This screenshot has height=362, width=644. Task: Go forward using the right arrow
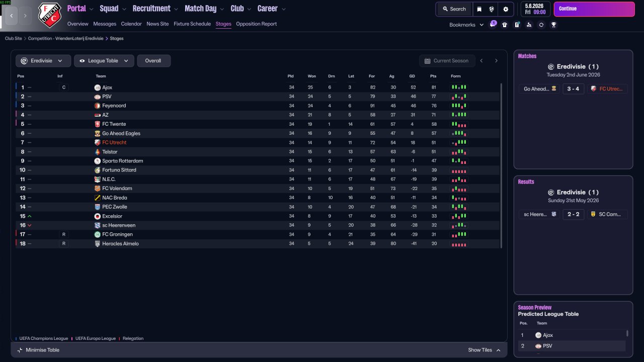(x=25, y=16)
